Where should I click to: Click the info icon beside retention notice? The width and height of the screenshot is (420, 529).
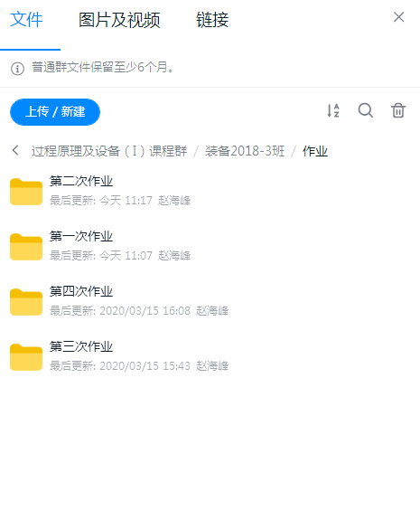point(17,69)
